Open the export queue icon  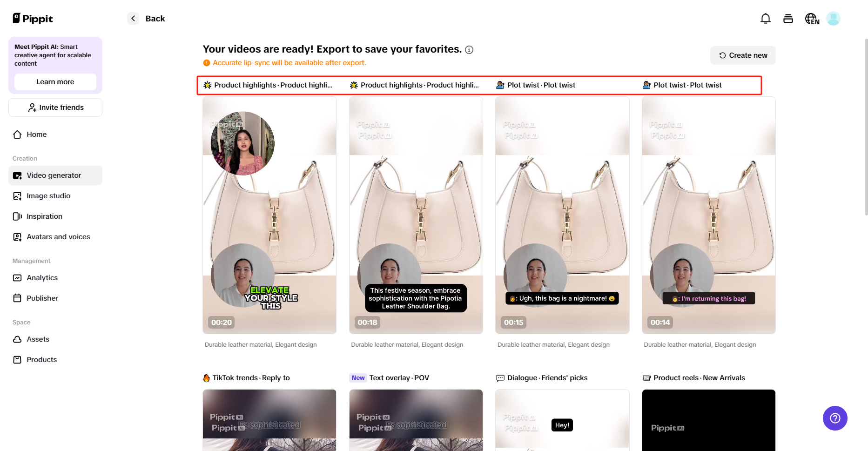click(x=788, y=18)
